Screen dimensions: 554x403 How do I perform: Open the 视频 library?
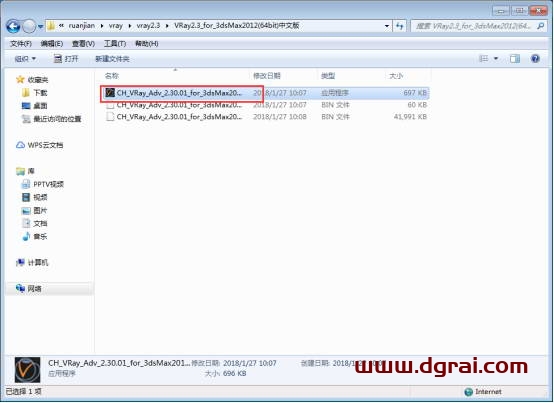pos(40,197)
